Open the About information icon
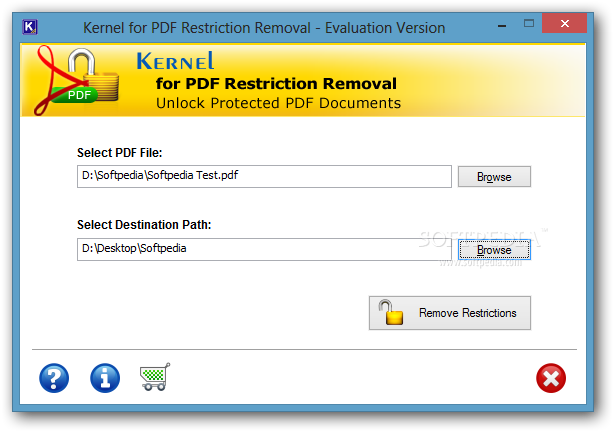This screenshot has width=614, height=432. coord(105,378)
